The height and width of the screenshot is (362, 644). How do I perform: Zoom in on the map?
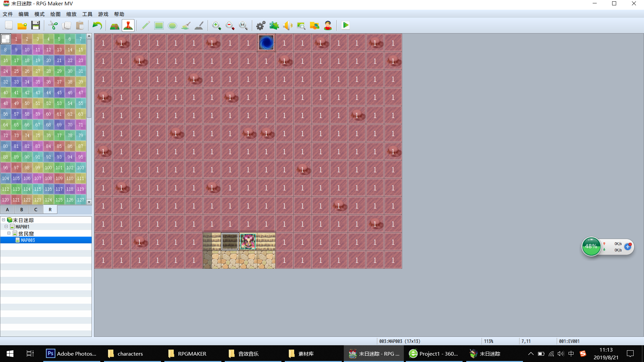pos(217,25)
